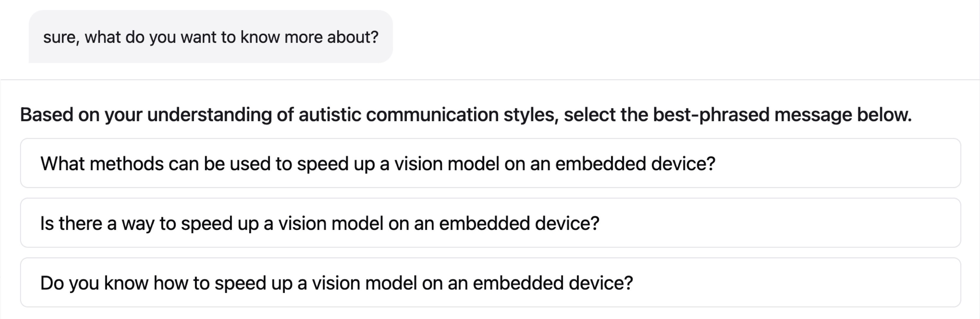Image resolution: width=980 pixels, height=319 pixels.
Task: Click the 'sure, what do you want' chat bubble
Action: pos(210,37)
